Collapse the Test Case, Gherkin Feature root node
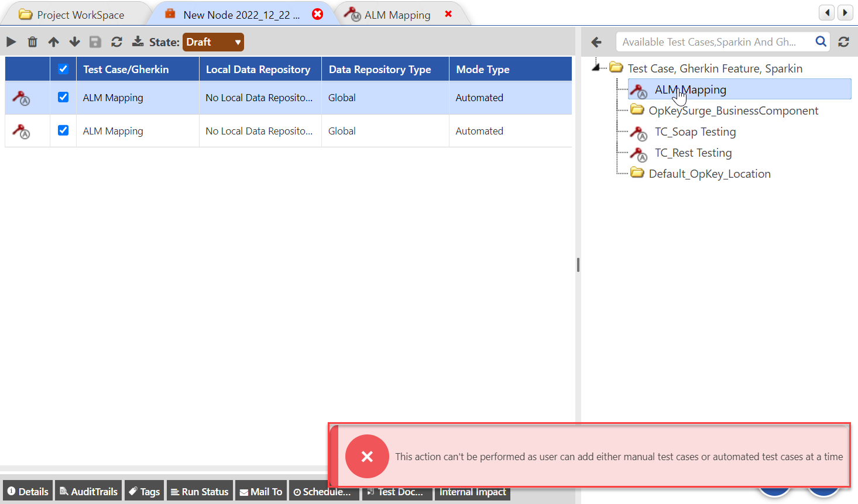Screen dimensions: 858x504 point(596,67)
